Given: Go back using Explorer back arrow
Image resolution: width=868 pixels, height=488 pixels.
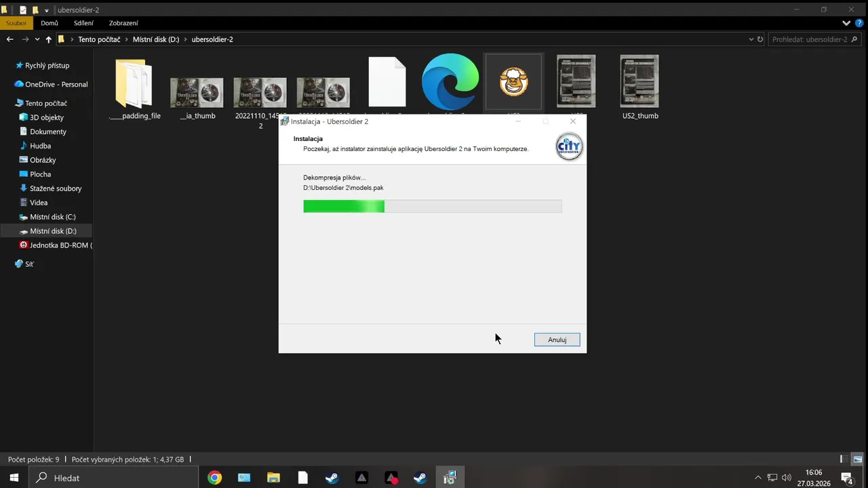Looking at the screenshot, I should click(x=9, y=39).
